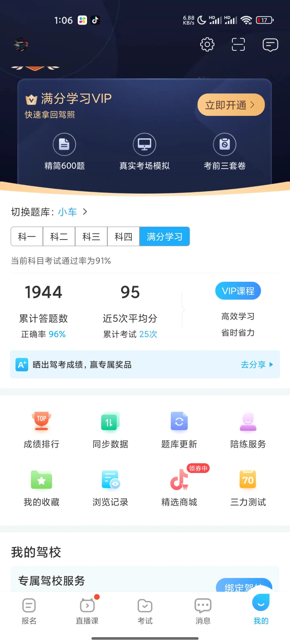Open 成绩排行 trophy icon
The image size is (290, 644).
click(x=41, y=421)
